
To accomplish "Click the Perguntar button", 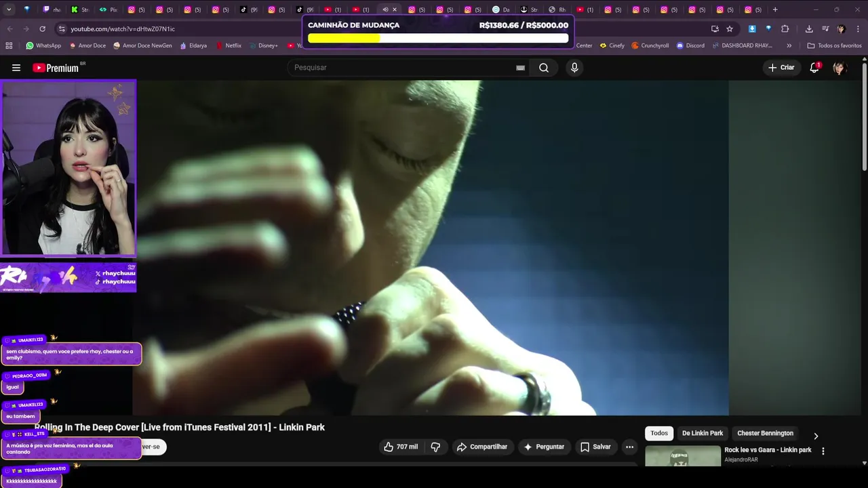I will (x=544, y=447).
